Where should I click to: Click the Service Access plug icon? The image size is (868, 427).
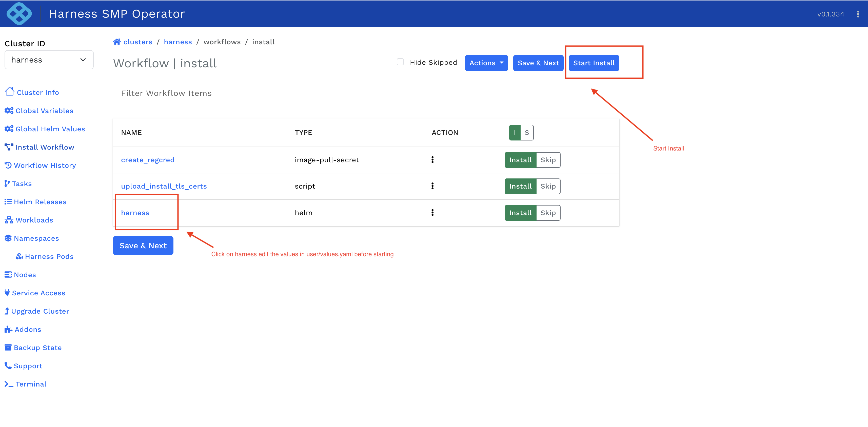click(7, 293)
